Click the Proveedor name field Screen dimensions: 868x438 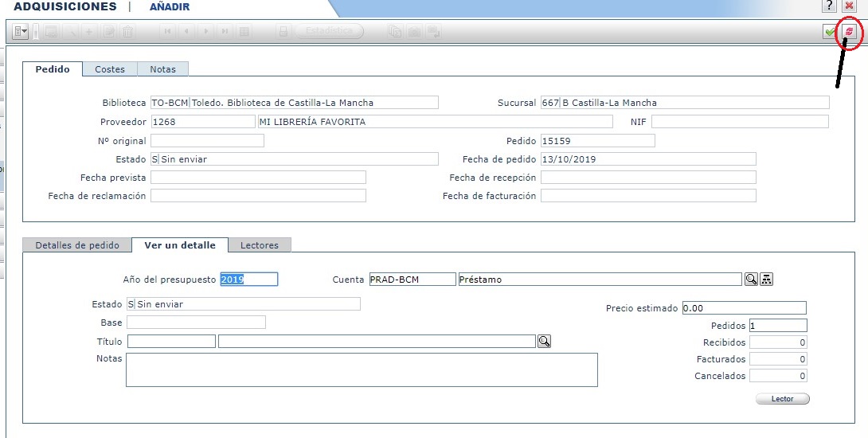coord(435,122)
